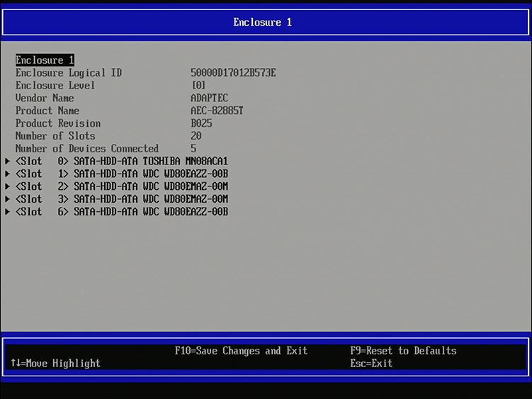Click F9=Reset to Defaults hint
This screenshot has height=399, width=532.
(x=403, y=350)
